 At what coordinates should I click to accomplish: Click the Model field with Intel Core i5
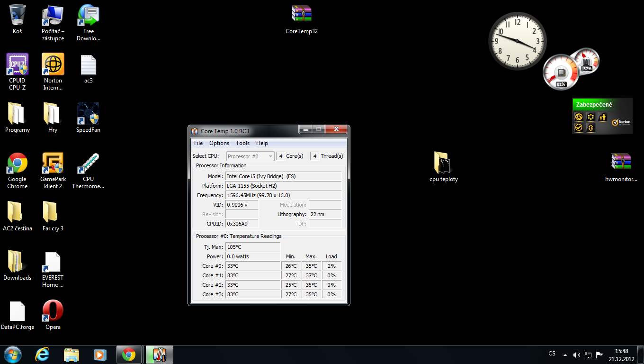[x=283, y=176]
